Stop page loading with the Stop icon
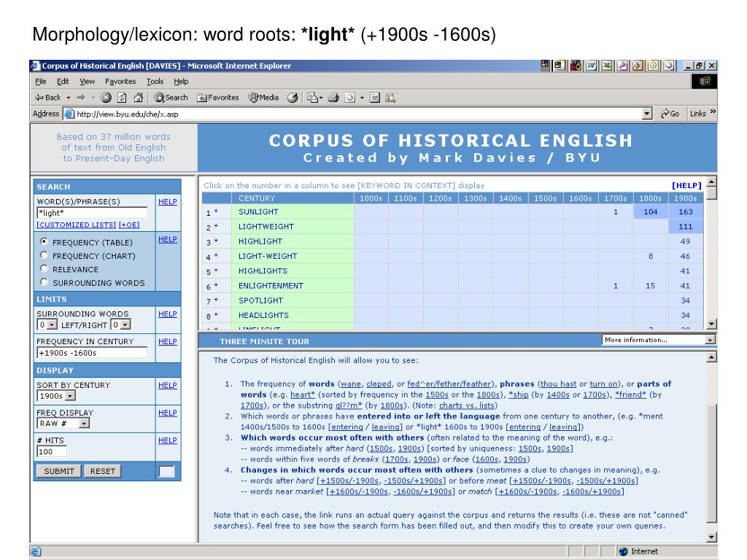Viewport: 747px width, 560px height. pos(107,98)
